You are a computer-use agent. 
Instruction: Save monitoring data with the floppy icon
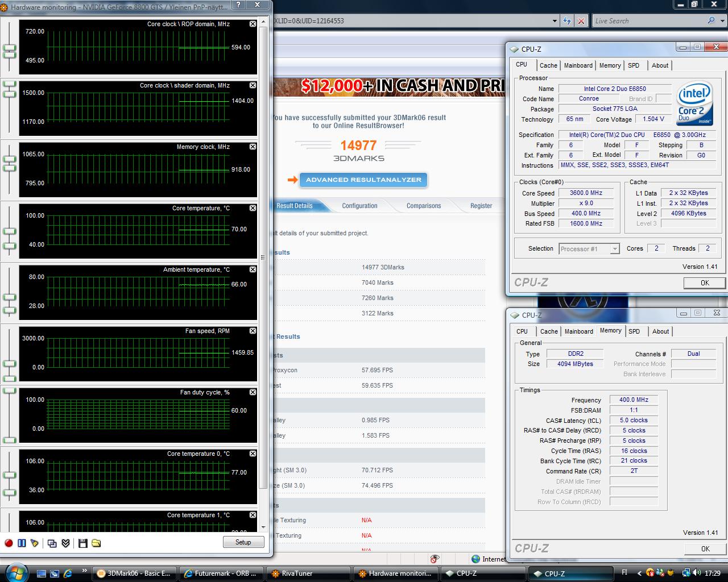pyautogui.click(x=83, y=543)
